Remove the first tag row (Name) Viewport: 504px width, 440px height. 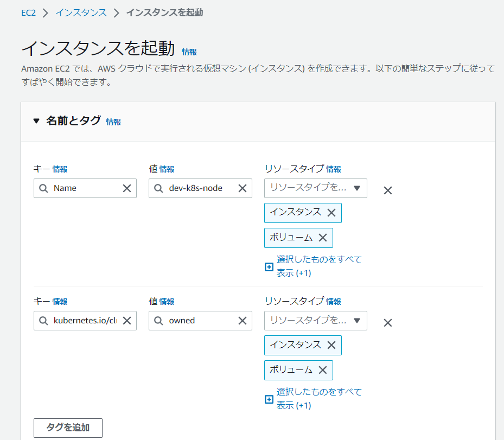[388, 190]
